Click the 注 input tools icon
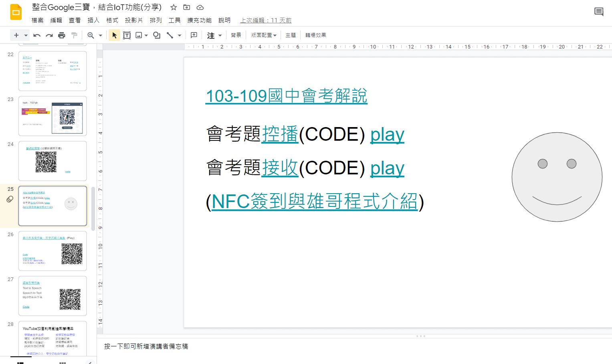The image size is (612, 364). pos(211,35)
